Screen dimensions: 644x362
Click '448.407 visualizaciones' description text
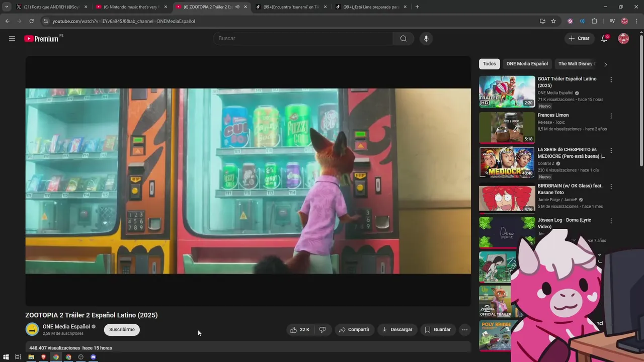55,348
